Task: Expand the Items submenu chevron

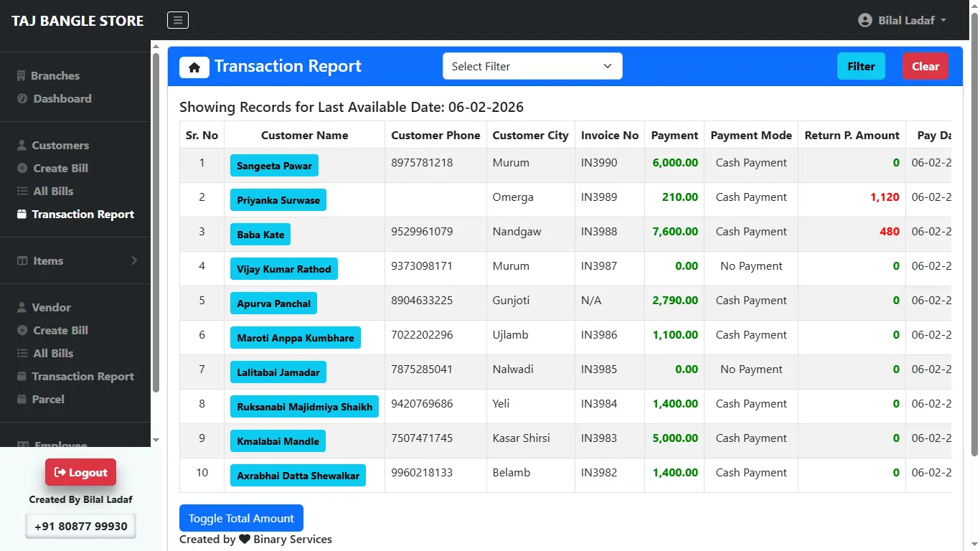Action: [134, 261]
